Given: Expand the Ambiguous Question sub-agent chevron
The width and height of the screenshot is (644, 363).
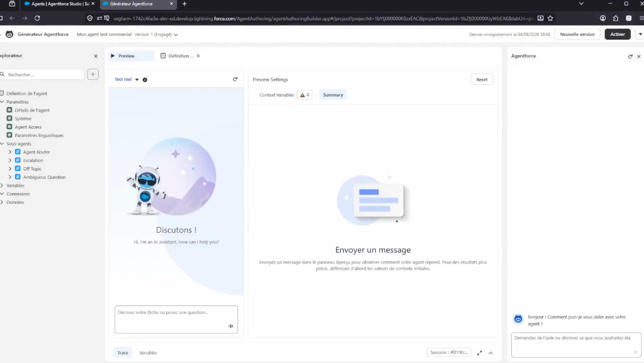Looking at the screenshot, I should pyautogui.click(x=10, y=177).
